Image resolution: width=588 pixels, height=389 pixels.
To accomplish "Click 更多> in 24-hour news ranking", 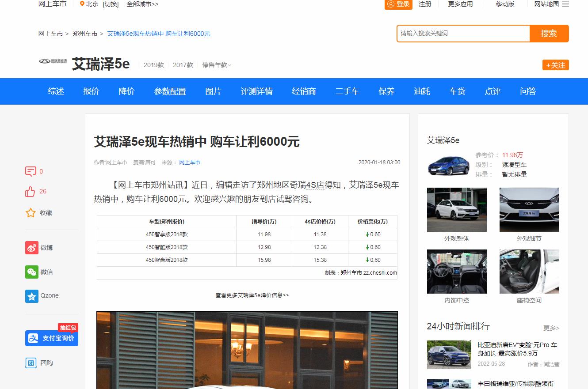I will [551, 328].
